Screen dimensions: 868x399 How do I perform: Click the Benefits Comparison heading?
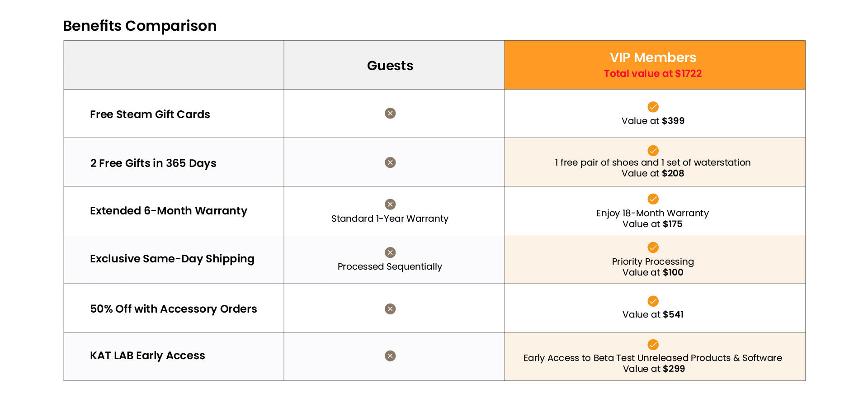140,26
